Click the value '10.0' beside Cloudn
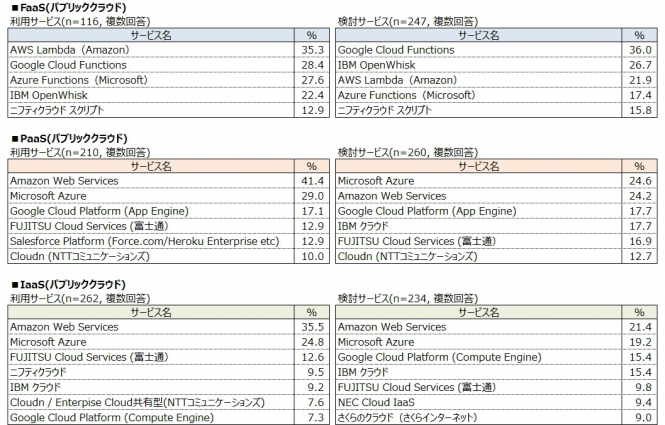Screen dimensions: 665x425 pos(313,257)
